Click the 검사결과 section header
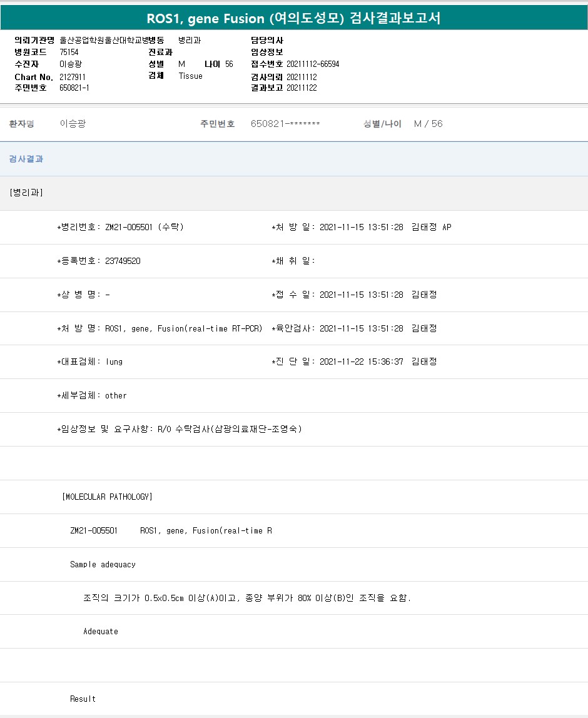The width and height of the screenshot is (588, 718). [x=26, y=159]
